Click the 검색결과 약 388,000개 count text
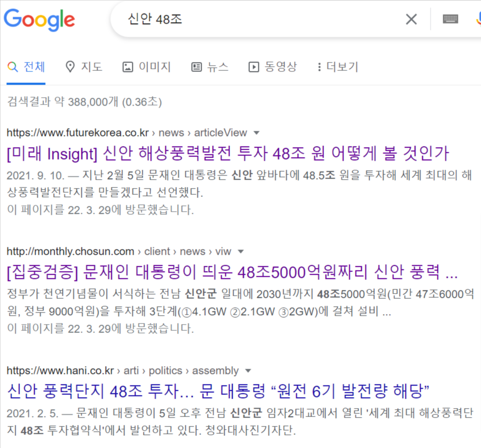481x448 pixels. click(85, 101)
